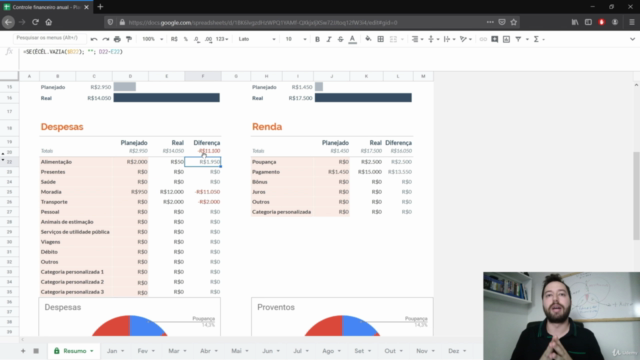Open the borders menu
This screenshot has width=640, height=360.
[380, 39]
